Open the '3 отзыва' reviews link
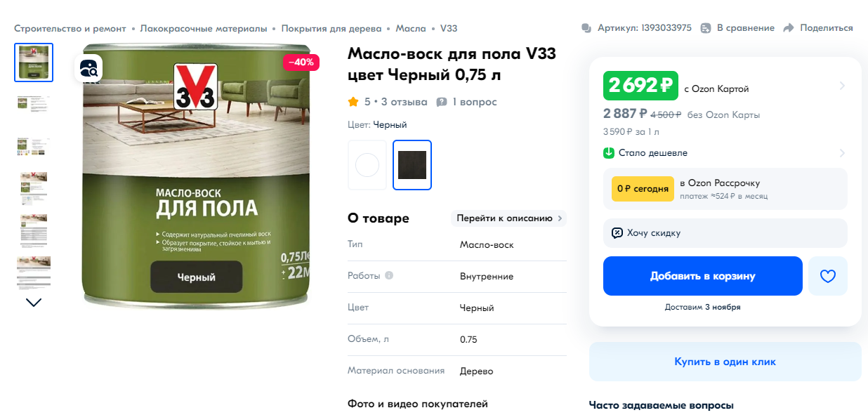868x415 pixels. coord(405,102)
